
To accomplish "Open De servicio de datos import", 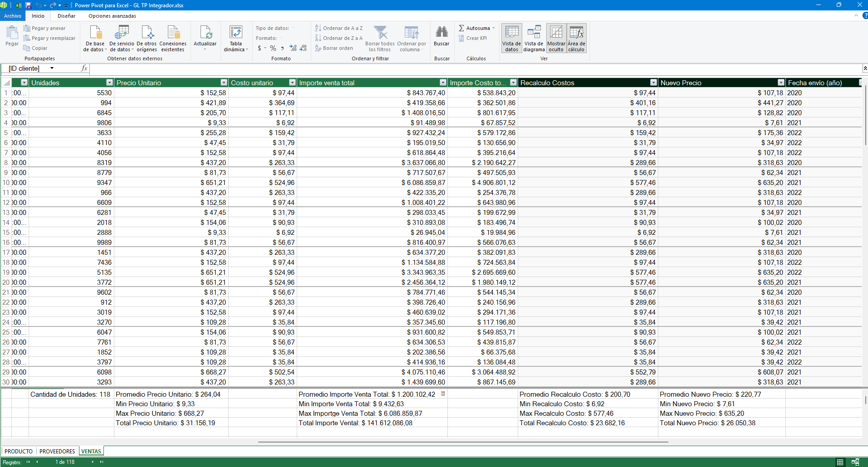I will [x=122, y=39].
